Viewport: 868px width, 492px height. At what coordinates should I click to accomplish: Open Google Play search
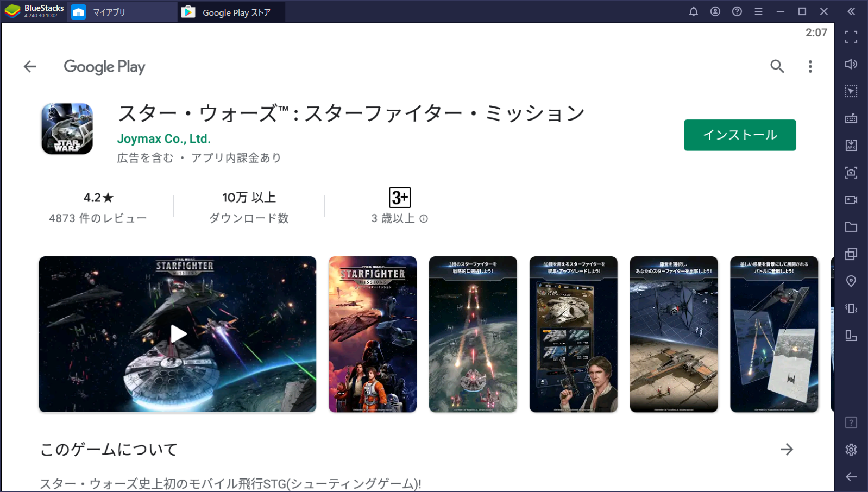(x=777, y=66)
